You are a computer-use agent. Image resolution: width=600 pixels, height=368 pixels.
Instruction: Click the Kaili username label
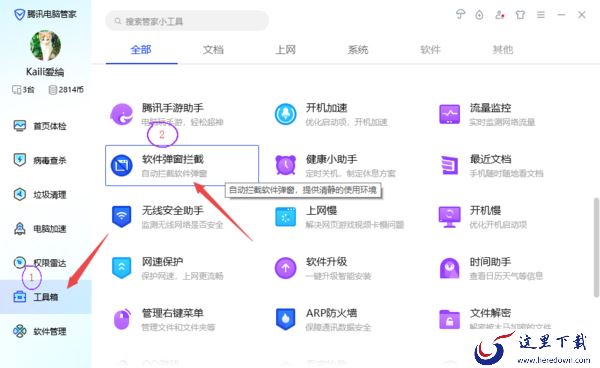[x=45, y=72]
